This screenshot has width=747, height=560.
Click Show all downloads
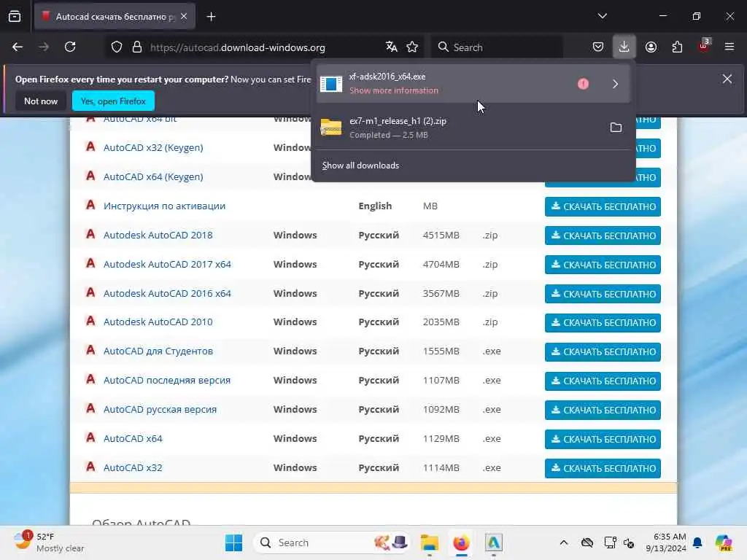pyautogui.click(x=360, y=166)
